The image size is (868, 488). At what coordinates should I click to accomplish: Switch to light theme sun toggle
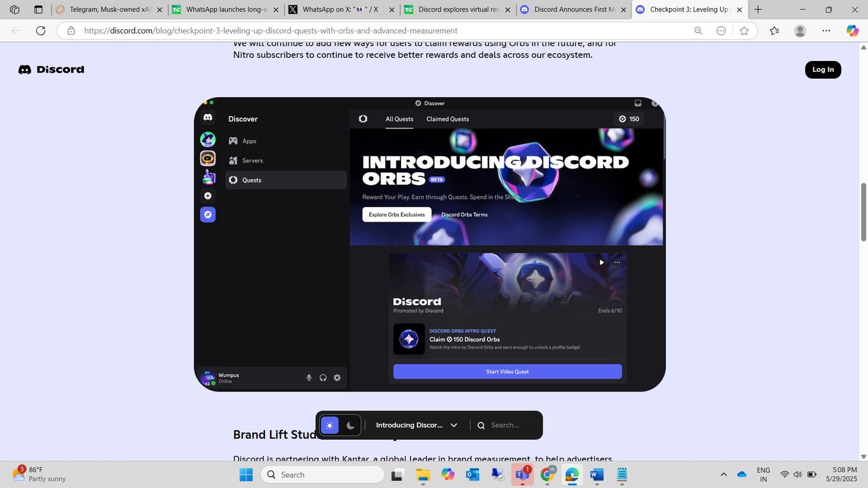[x=330, y=425]
